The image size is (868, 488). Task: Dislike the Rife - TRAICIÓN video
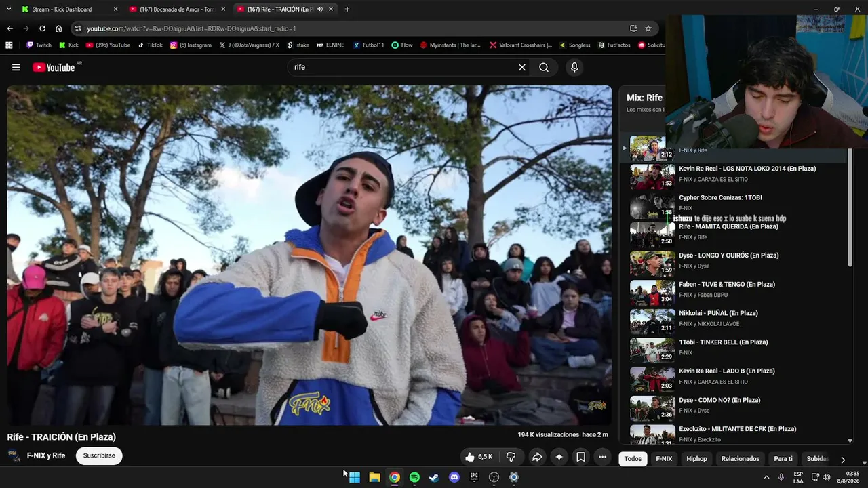pos(511,457)
